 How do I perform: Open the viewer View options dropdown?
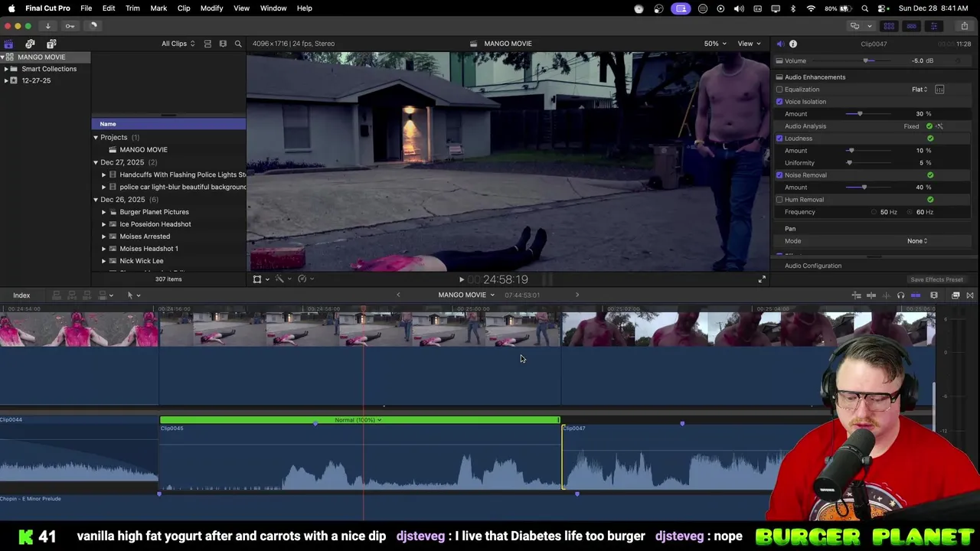(749, 44)
